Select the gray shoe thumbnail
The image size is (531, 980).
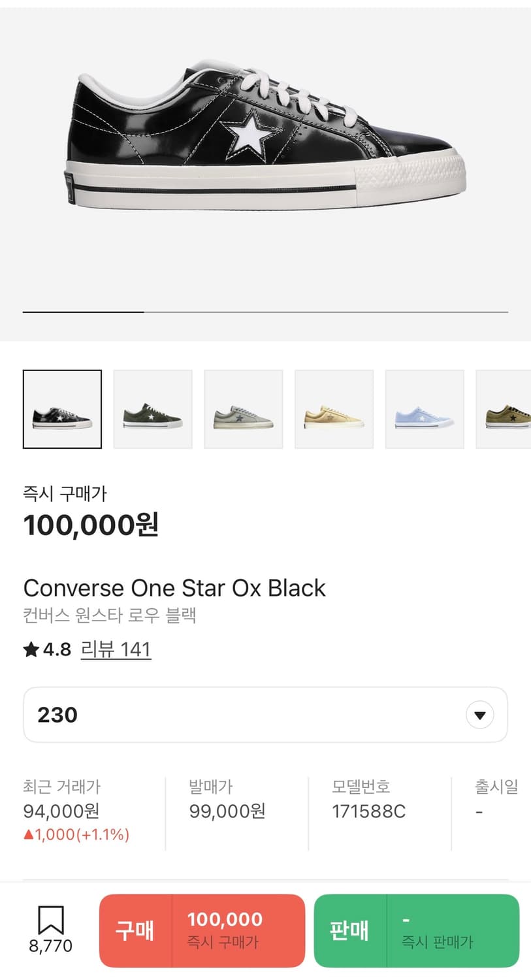tap(244, 409)
